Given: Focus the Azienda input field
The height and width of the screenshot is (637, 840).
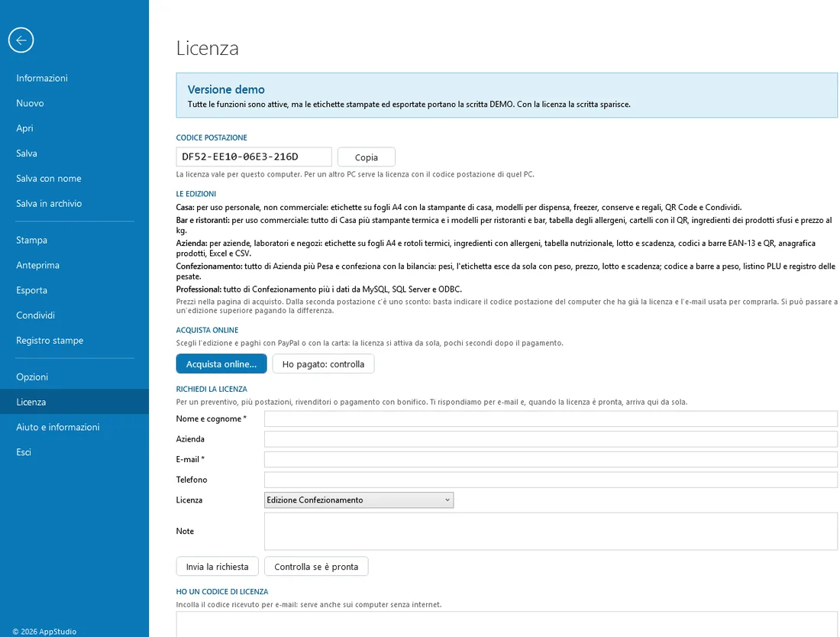Looking at the screenshot, I should click(x=551, y=439).
